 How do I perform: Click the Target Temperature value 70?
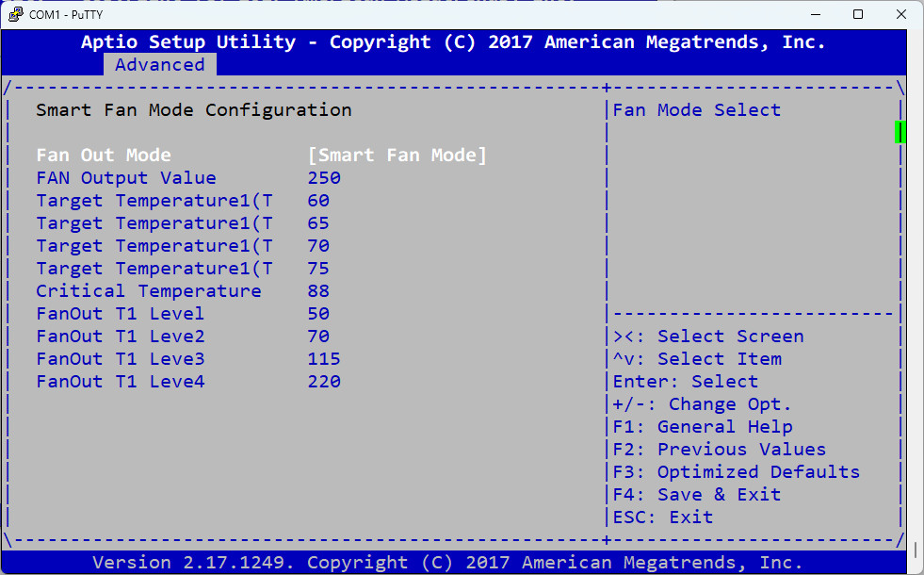(x=318, y=245)
